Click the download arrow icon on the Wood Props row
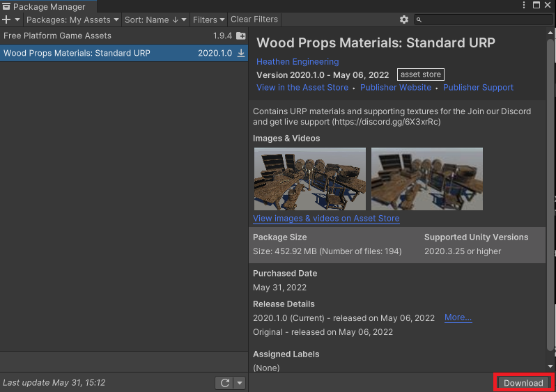 point(241,53)
